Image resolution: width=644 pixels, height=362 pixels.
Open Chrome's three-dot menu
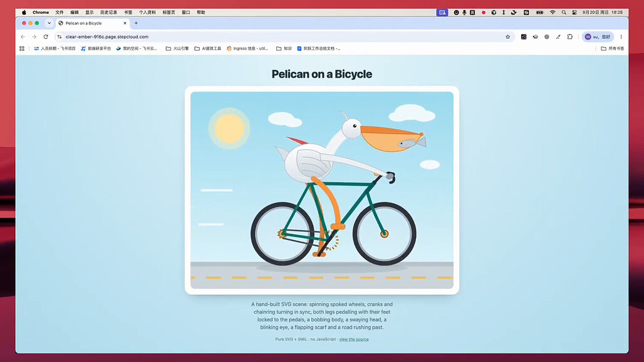click(x=621, y=37)
